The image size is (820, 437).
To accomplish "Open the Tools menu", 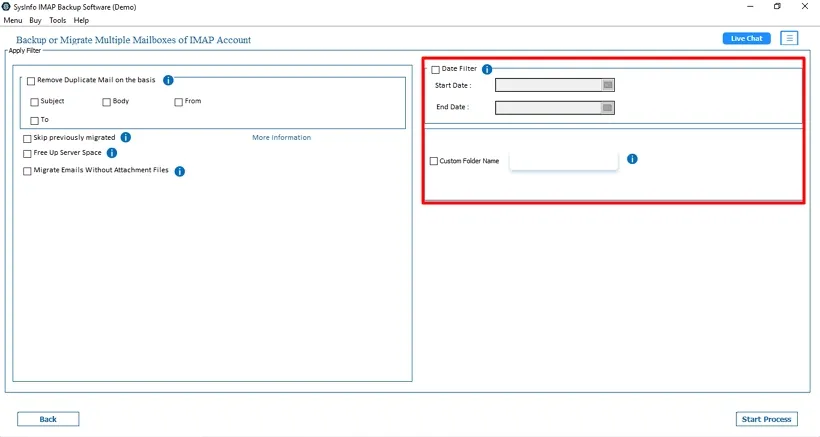I will coord(58,20).
